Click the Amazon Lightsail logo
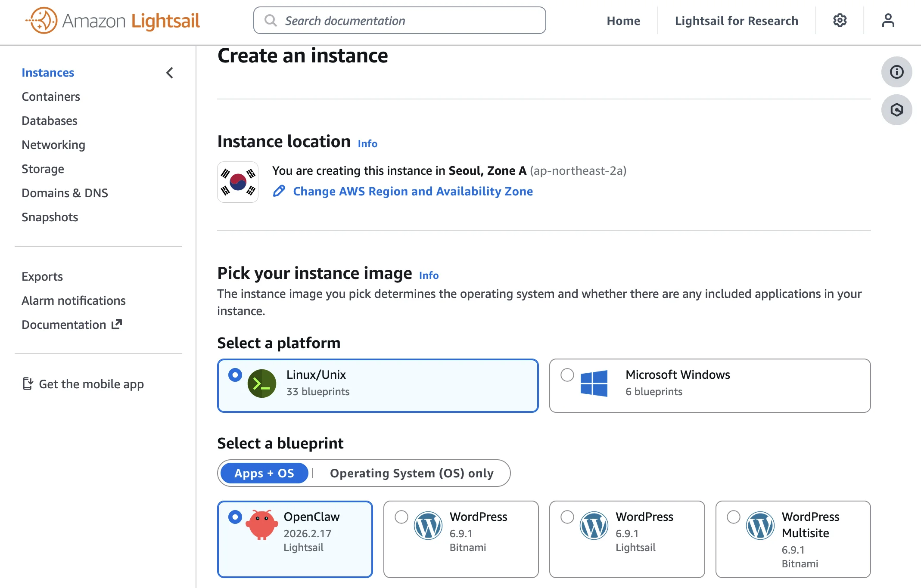Screen dimensions: 921x588 click(x=112, y=20)
